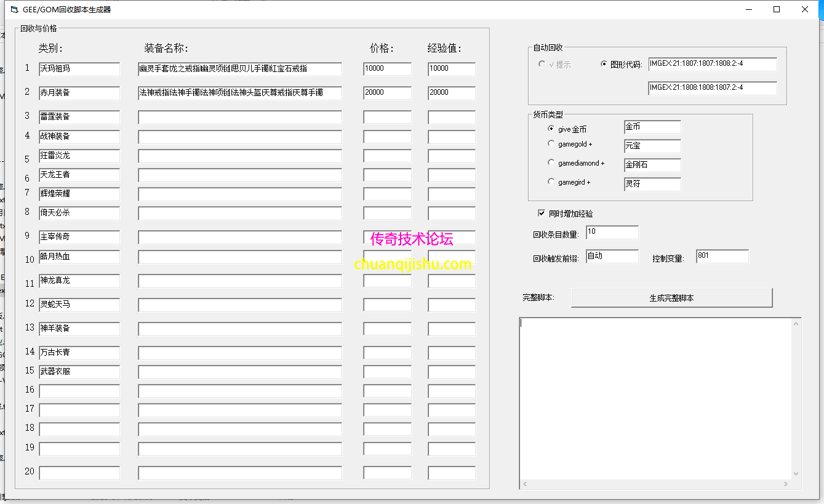Viewport: 824px width, 504px height.
Task: Edit the 回收条目数量 field showing "10"
Action: click(x=612, y=232)
